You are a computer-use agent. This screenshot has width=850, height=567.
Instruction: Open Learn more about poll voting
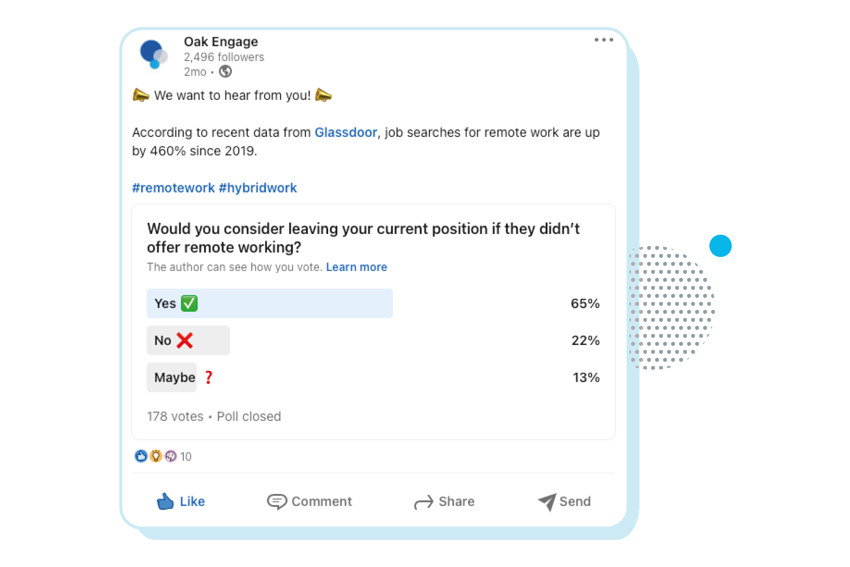(356, 267)
